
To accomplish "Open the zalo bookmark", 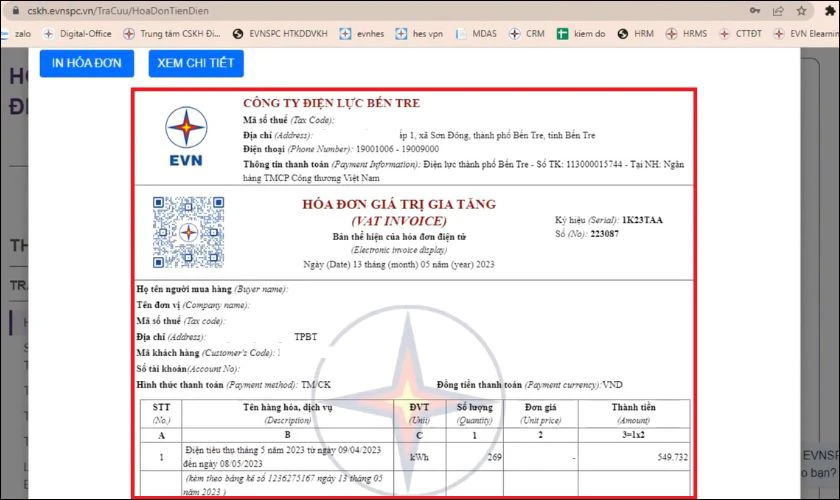I will pyautogui.click(x=16, y=34).
